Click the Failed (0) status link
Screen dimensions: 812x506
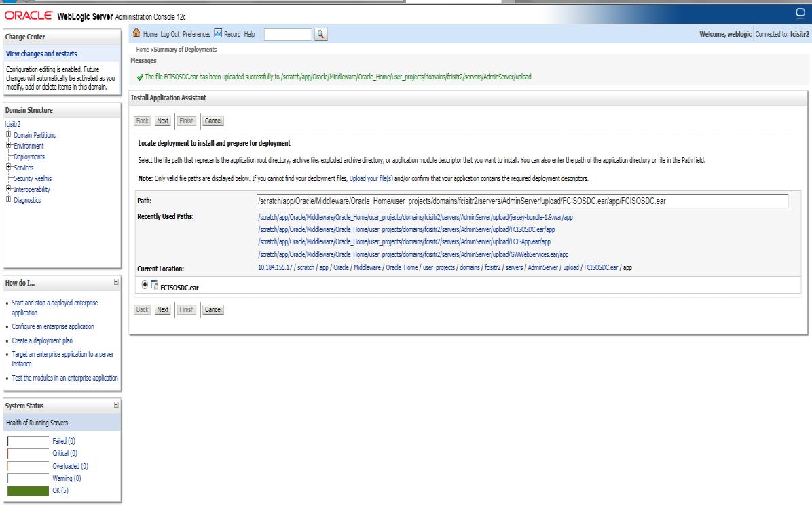[64, 441]
